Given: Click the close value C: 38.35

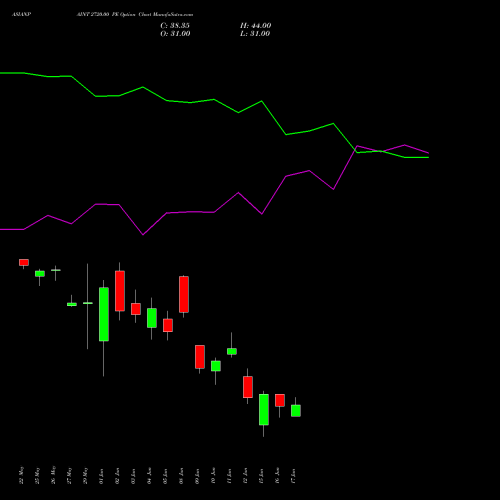Looking at the screenshot, I should point(175,26).
